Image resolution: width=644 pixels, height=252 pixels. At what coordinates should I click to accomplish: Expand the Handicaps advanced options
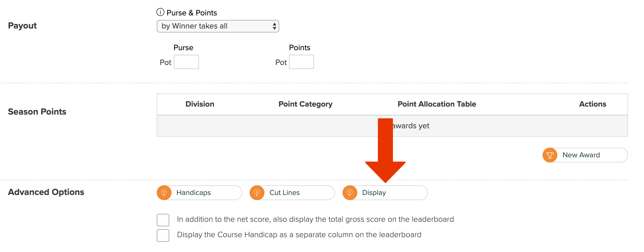pyautogui.click(x=199, y=193)
